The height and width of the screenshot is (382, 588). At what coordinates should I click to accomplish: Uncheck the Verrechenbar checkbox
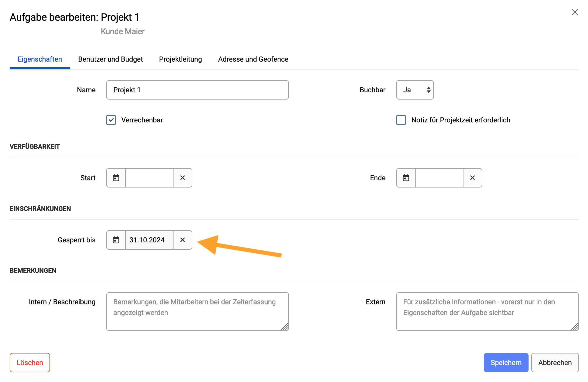(111, 120)
